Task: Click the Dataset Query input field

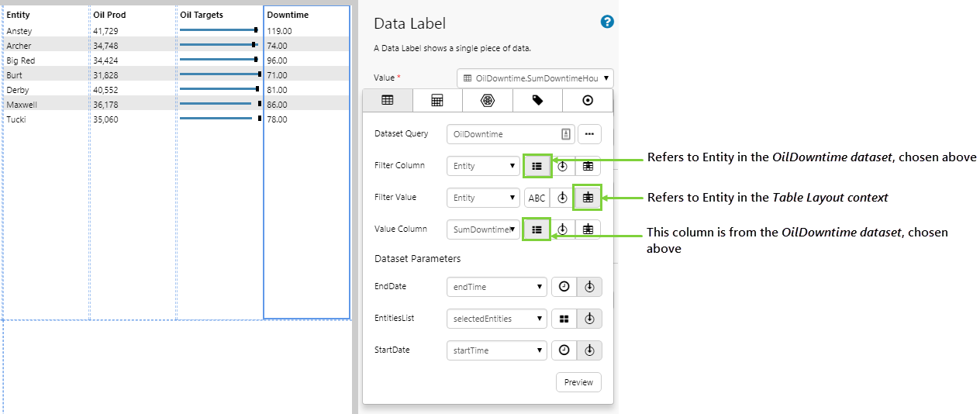Action: [x=502, y=134]
